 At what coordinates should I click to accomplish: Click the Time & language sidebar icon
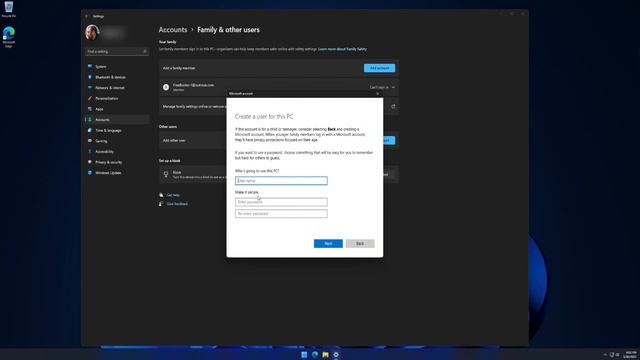pos(90,130)
